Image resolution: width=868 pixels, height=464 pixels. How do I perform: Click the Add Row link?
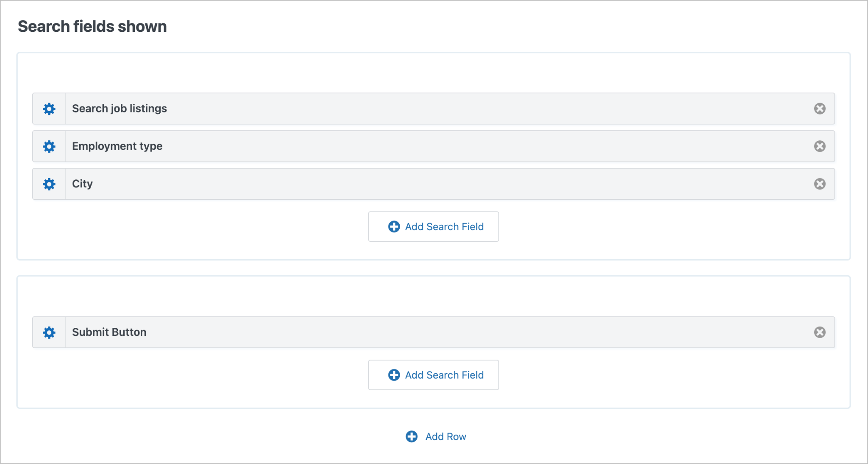pos(445,436)
